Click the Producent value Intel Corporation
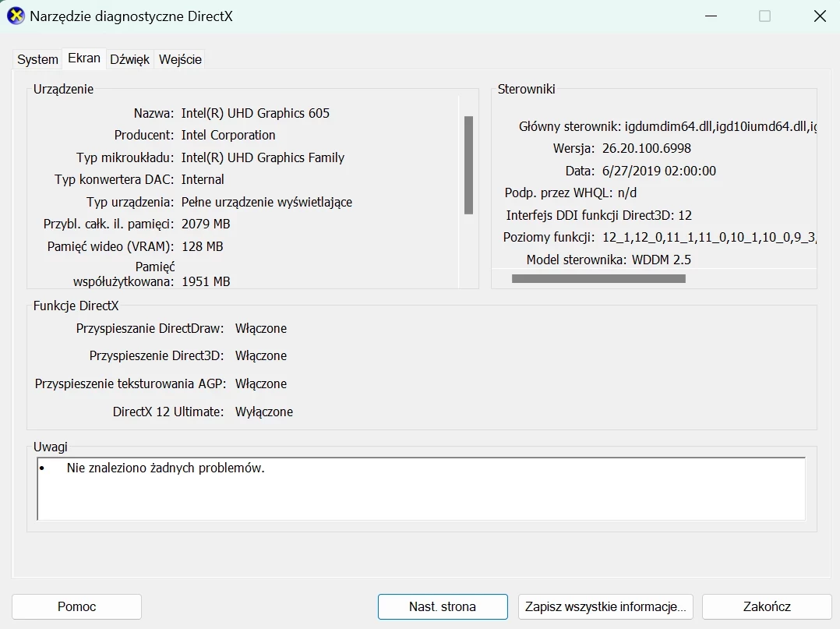Viewport: 840px width, 629px height. (228, 135)
